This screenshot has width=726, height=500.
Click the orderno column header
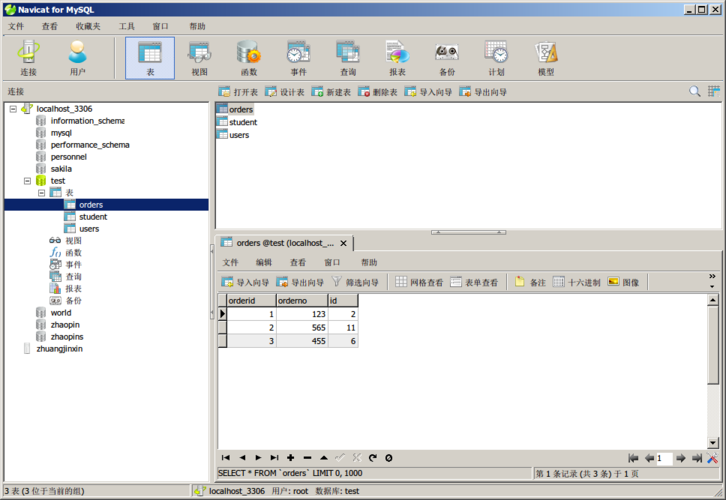click(x=302, y=301)
